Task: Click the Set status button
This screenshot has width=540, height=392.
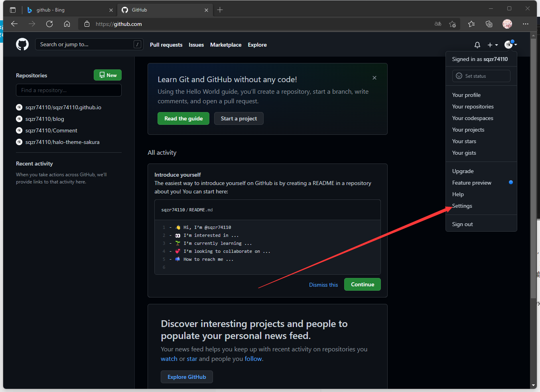Action: pyautogui.click(x=481, y=76)
